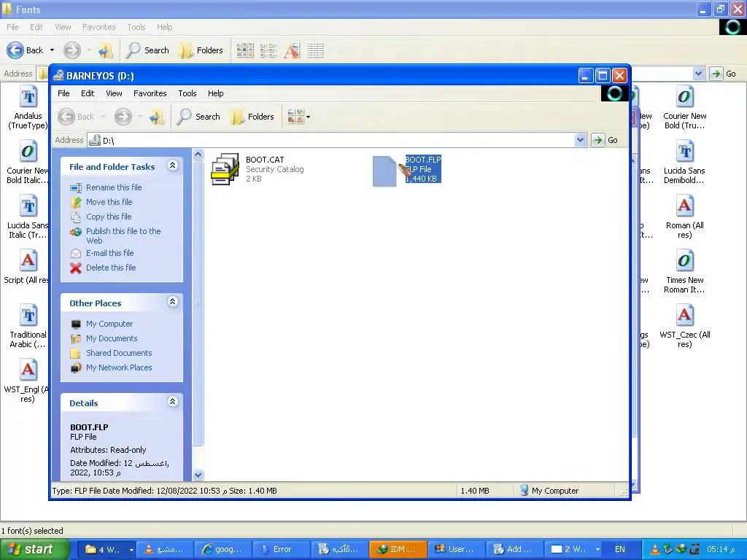Select the Script (All res) font icon
The height and width of the screenshot is (560, 747).
(28, 261)
